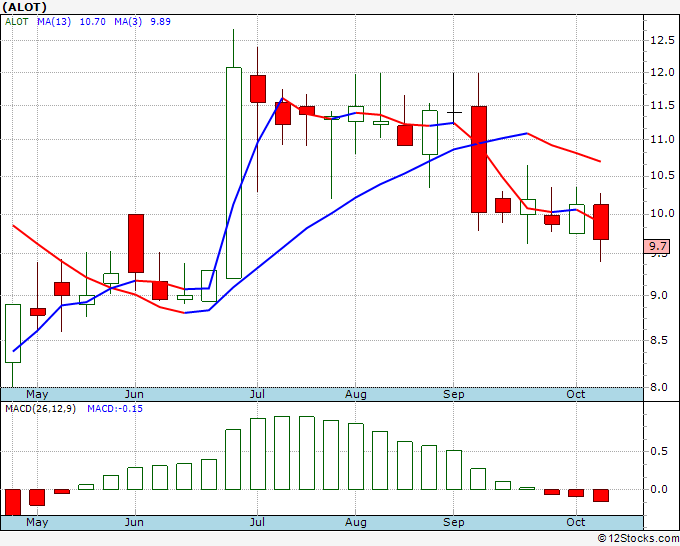680x546 pixels.
Task: Click the 11.5 price axis label
Action: click(662, 105)
